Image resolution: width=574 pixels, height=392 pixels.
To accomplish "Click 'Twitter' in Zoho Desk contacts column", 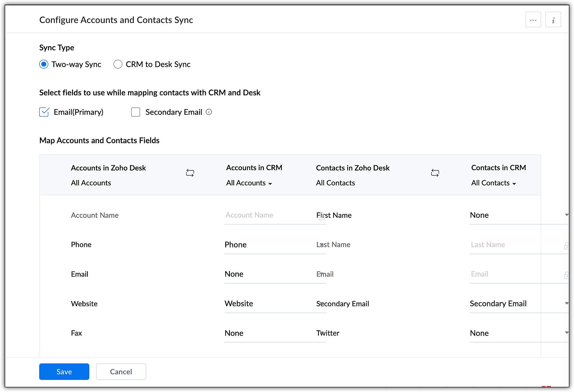I will [x=328, y=333].
